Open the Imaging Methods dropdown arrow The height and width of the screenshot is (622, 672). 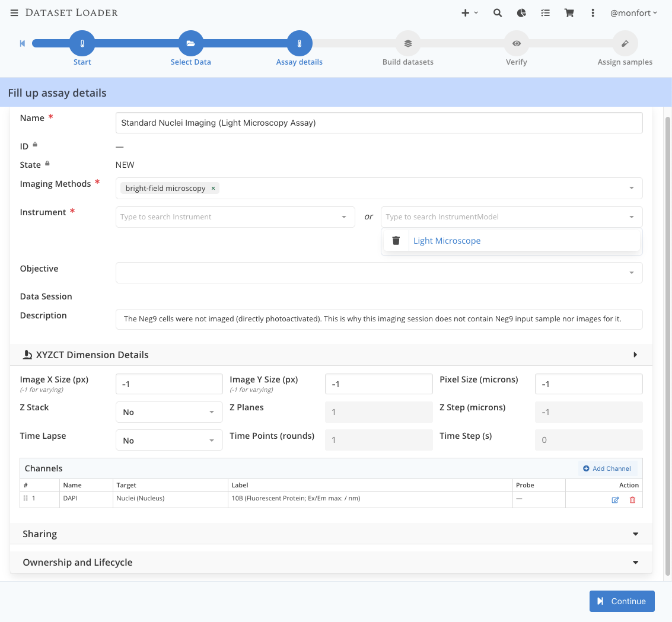(x=631, y=188)
